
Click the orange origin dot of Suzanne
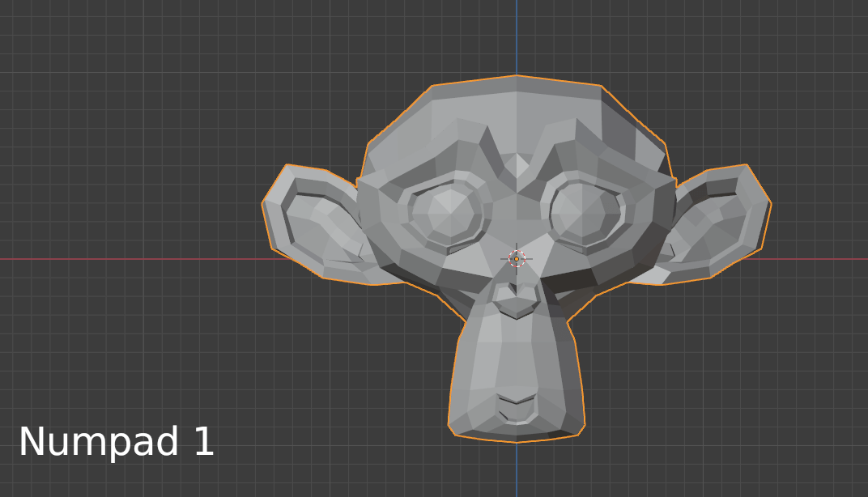click(516, 259)
